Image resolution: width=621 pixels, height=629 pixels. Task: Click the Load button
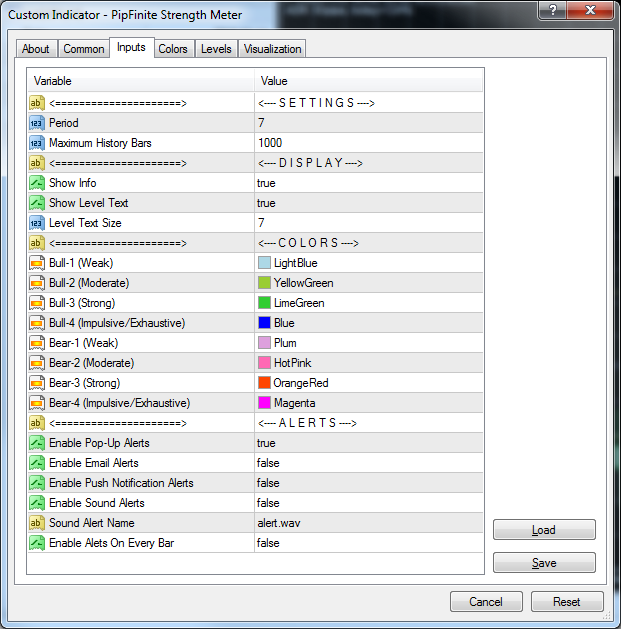click(x=544, y=530)
